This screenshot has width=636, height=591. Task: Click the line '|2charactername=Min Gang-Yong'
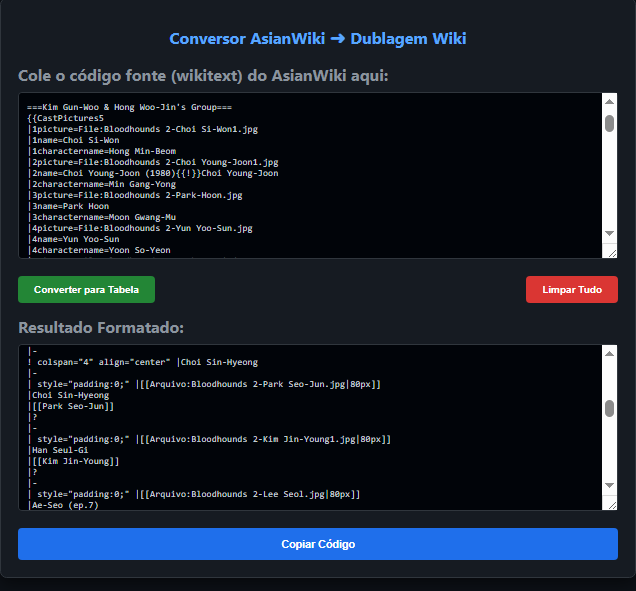(x=101, y=184)
